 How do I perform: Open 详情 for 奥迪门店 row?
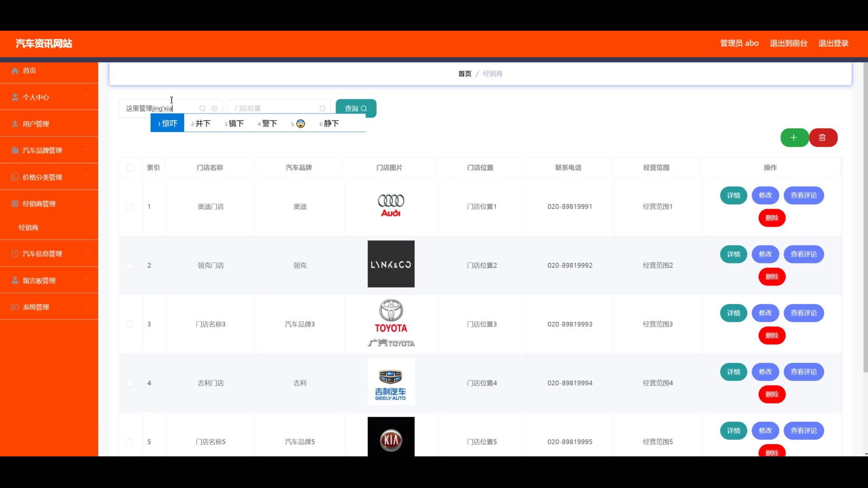(x=733, y=196)
